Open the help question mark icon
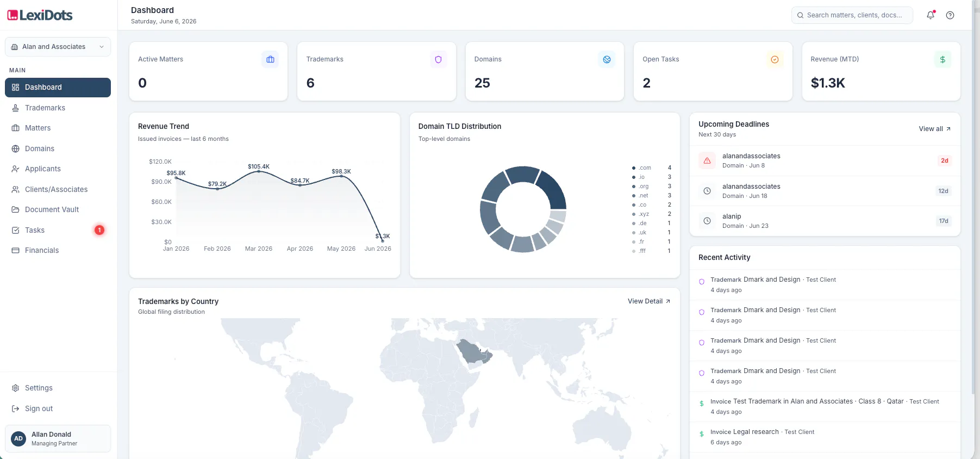This screenshot has height=459, width=980. coord(950,15)
